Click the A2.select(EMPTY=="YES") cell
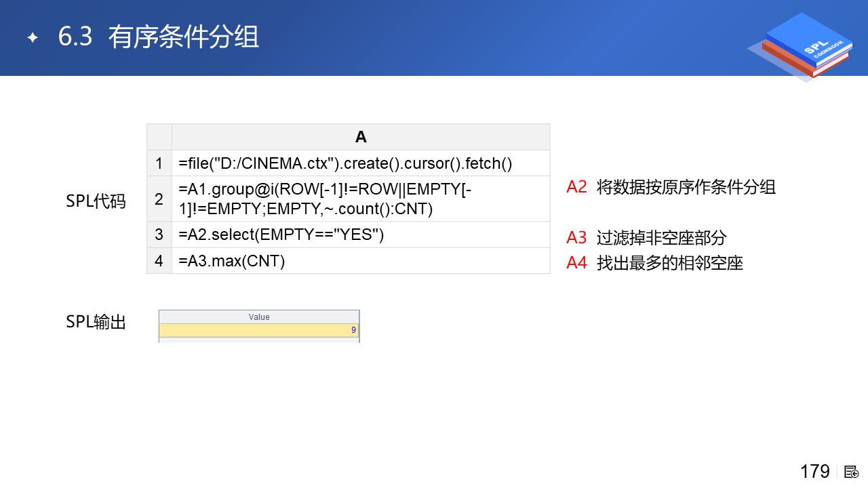Screen dimensions: 868x488 [x=281, y=235]
